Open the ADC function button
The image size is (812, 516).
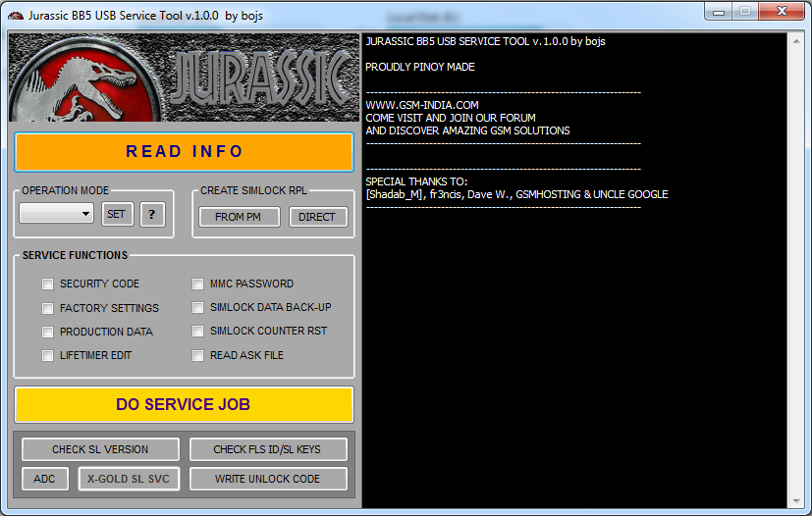45,479
